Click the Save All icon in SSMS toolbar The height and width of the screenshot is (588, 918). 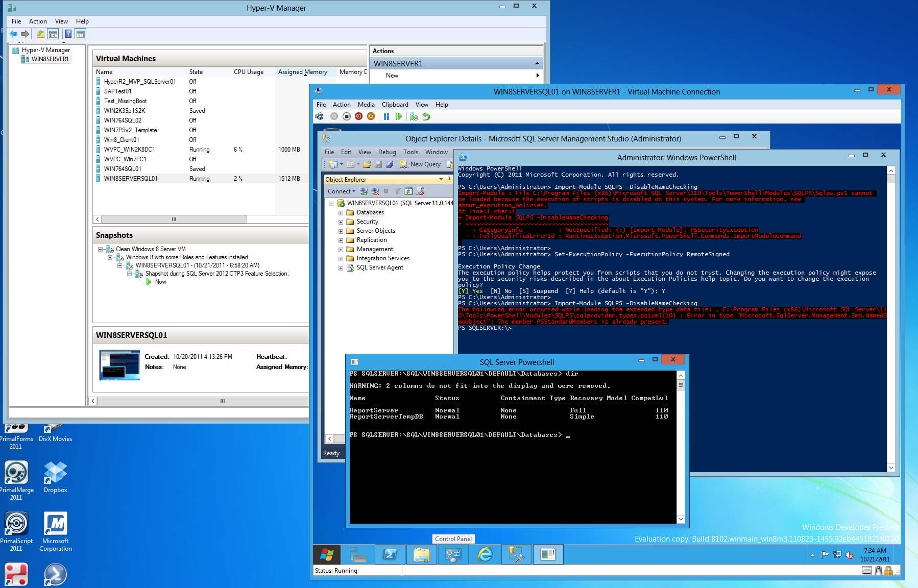click(x=390, y=164)
